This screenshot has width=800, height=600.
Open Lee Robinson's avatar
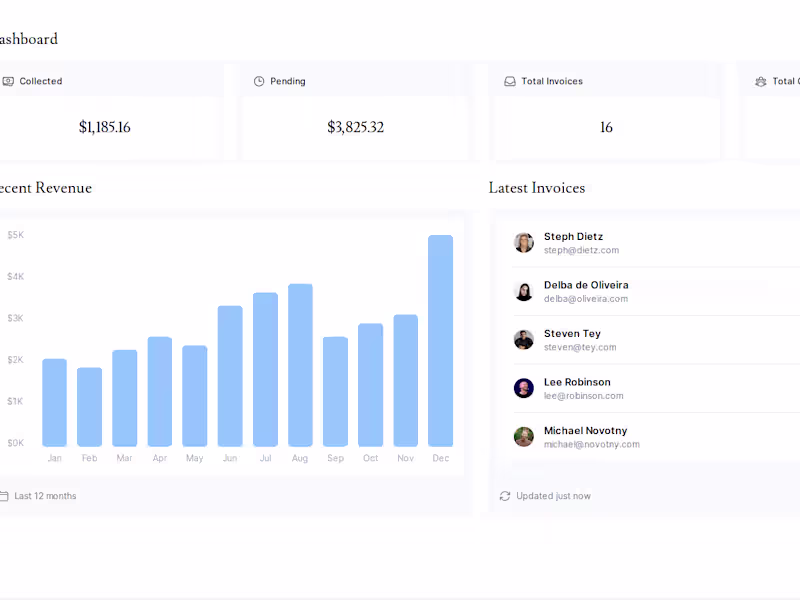[524, 388]
